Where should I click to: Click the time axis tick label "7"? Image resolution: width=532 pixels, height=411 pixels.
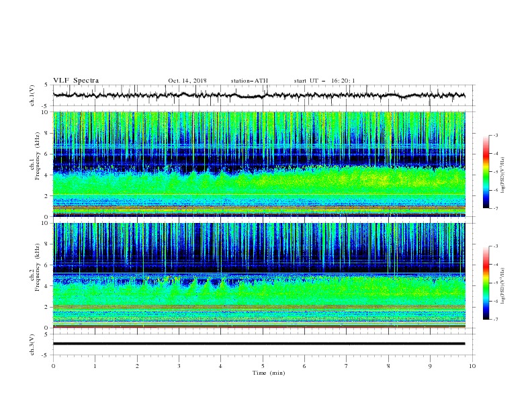tap(347, 366)
